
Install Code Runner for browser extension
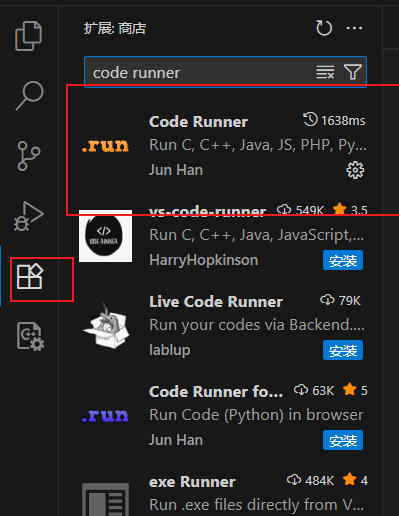point(343,440)
